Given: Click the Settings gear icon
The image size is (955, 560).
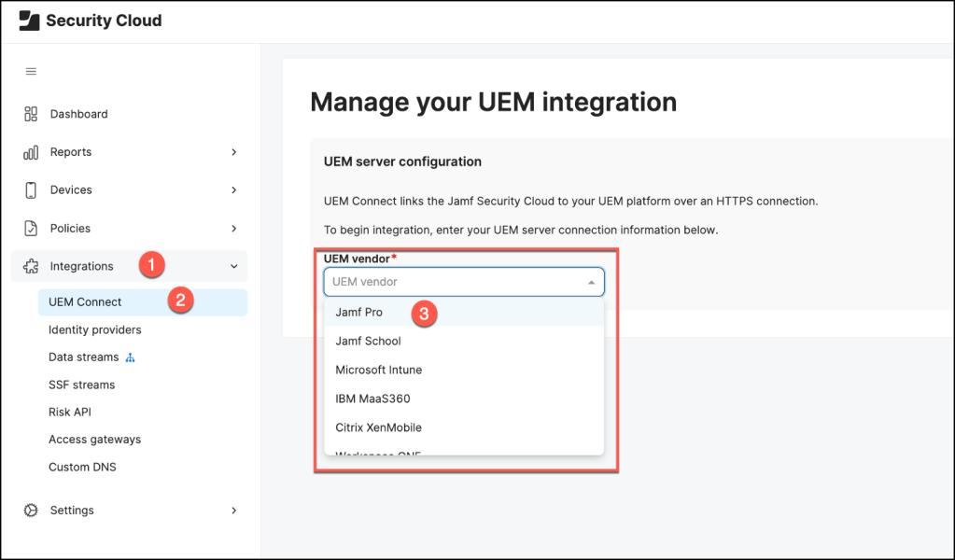Looking at the screenshot, I should point(31,511).
